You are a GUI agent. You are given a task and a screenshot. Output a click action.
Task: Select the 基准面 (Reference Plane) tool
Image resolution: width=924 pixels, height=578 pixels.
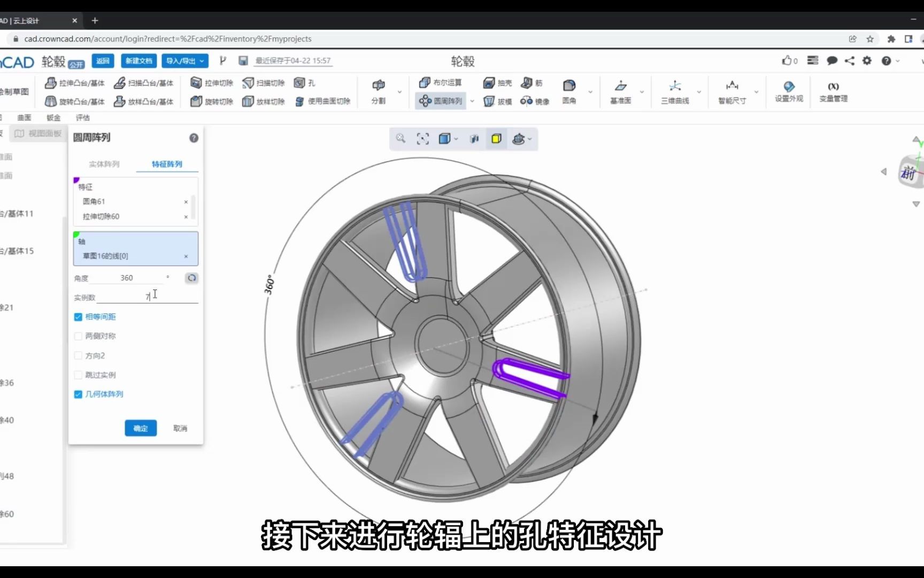(x=621, y=92)
